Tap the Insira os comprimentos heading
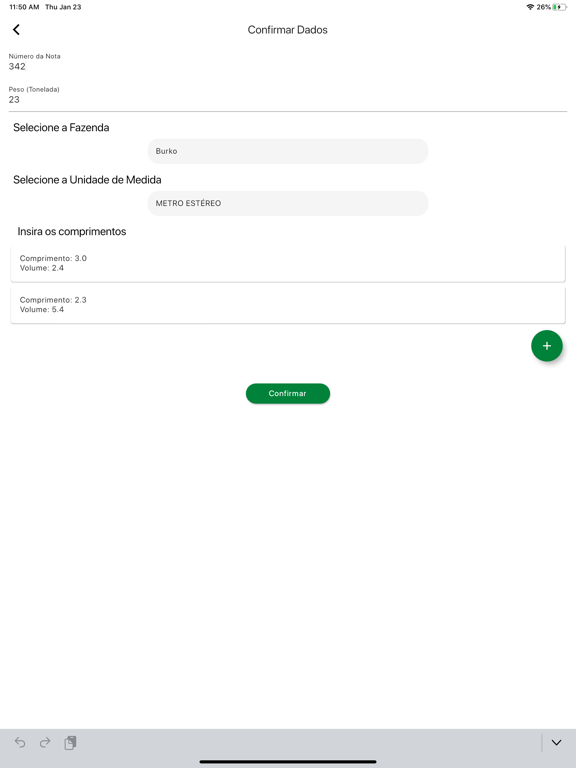 point(72,231)
